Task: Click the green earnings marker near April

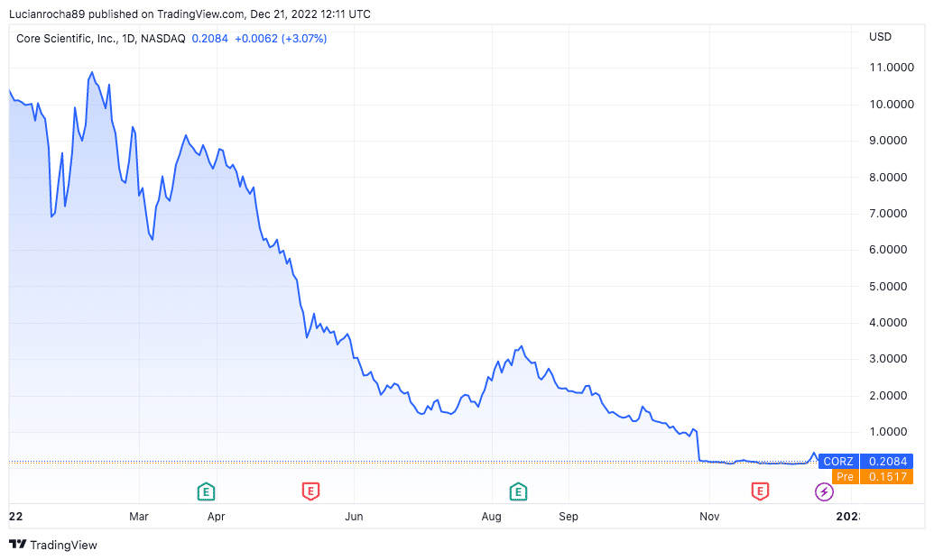Action: (x=206, y=491)
